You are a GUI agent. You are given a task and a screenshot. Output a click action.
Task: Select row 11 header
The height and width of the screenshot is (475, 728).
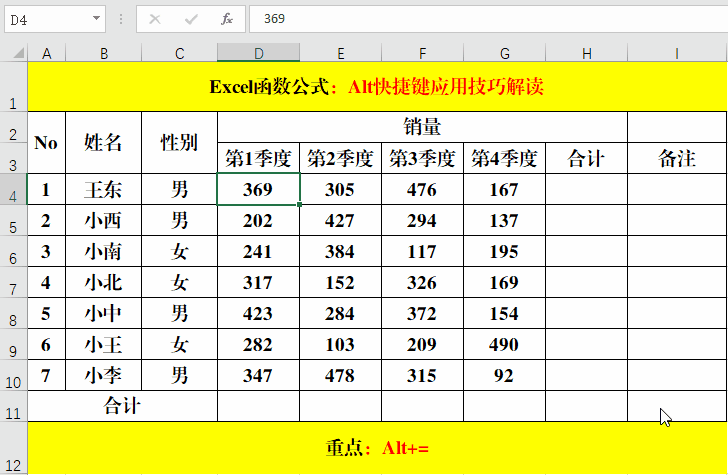pos(13,406)
